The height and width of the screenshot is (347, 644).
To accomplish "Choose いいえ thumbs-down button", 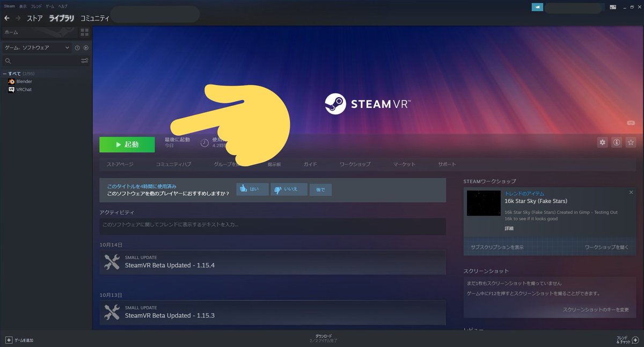I will (289, 189).
